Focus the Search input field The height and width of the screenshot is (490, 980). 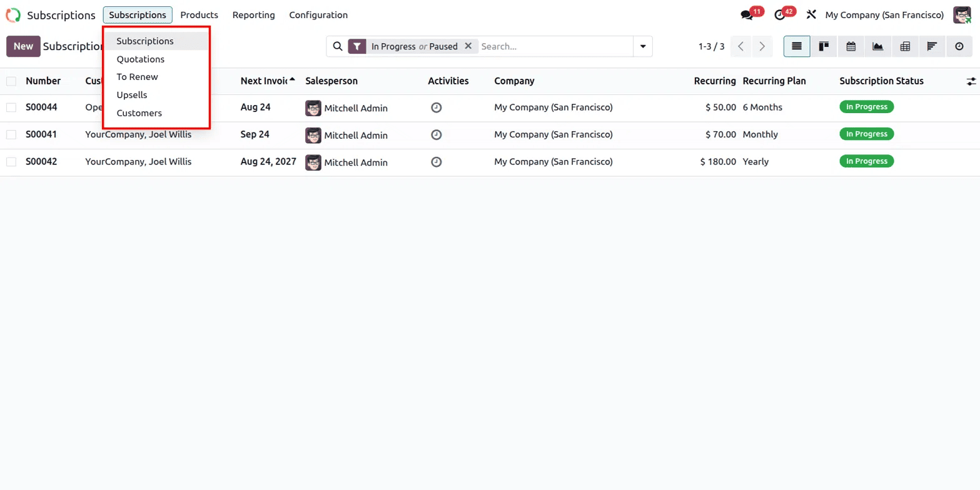[x=555, y=46]
